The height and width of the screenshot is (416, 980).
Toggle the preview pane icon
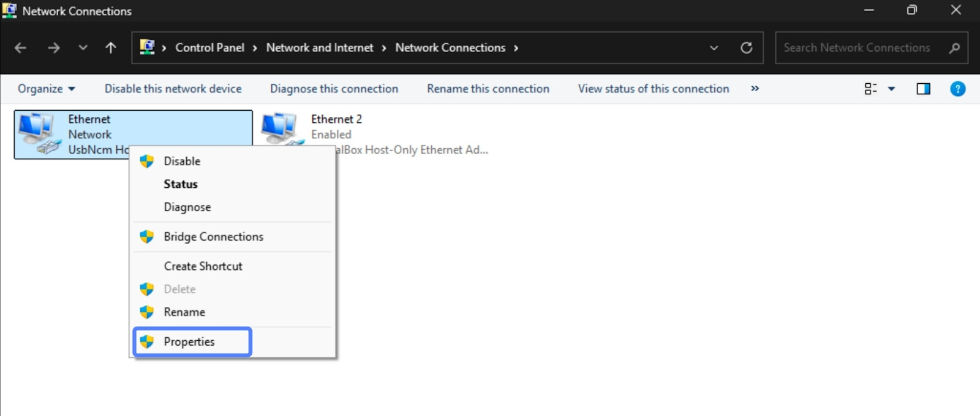(x=923, y=89)
